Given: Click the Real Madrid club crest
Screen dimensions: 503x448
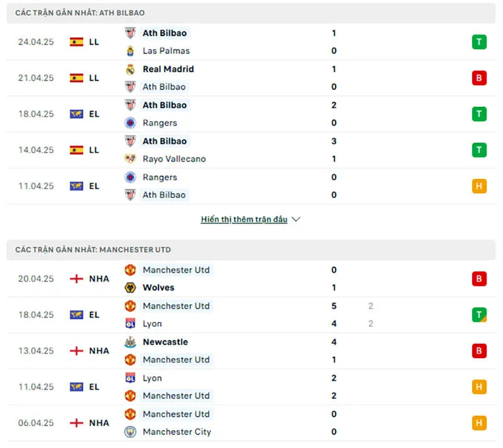Looking at the screenshot, I should [130, 69].
